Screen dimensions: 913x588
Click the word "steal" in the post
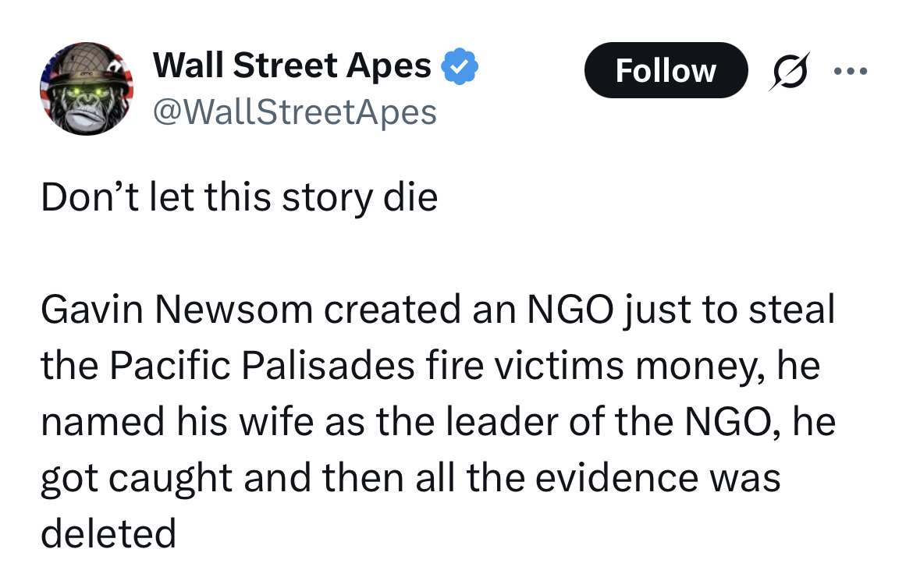791,310
